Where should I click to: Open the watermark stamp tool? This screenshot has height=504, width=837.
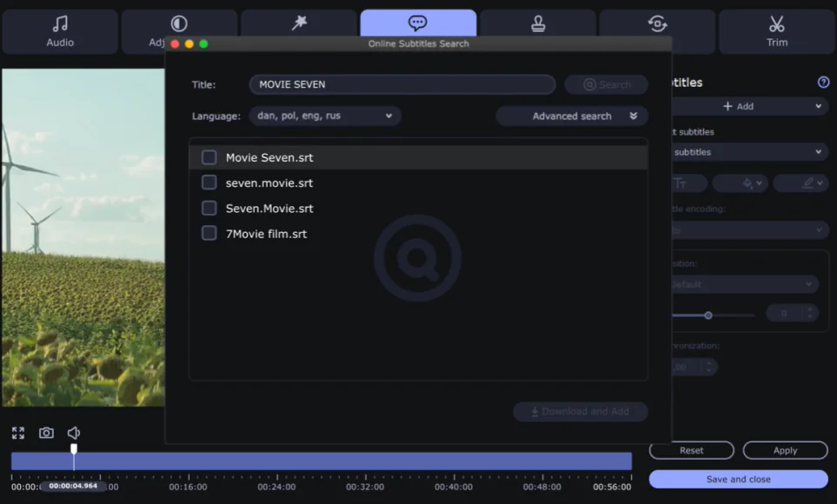pyautogui.click(x=538, y=24)
